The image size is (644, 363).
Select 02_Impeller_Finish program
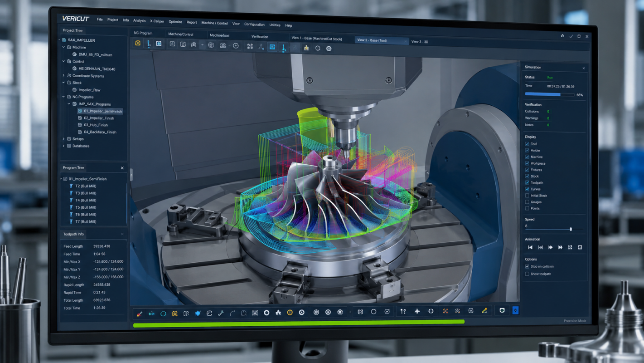(99, 118)
